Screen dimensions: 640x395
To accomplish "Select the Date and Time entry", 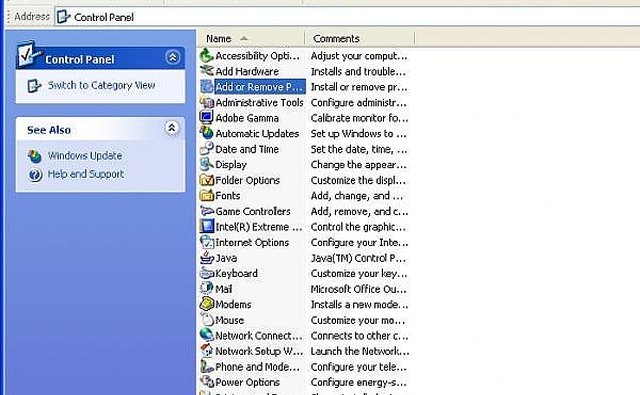I will pyautogui.click(x=247, y=149).
